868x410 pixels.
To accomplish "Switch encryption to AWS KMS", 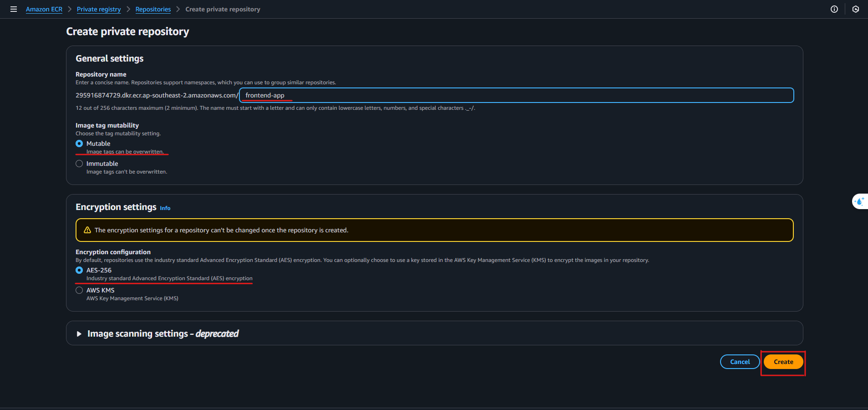I will (79, 290).
